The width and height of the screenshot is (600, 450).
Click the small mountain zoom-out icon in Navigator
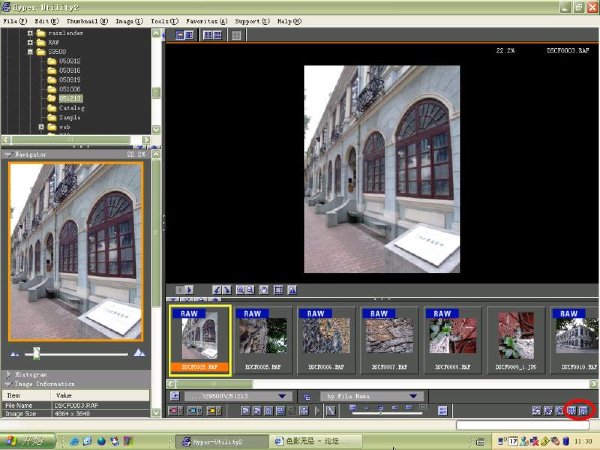click(x=15, y=354)
